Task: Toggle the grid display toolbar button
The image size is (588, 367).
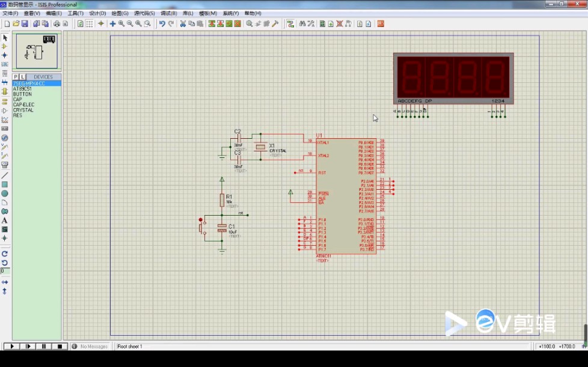Action: pos(89,24)
